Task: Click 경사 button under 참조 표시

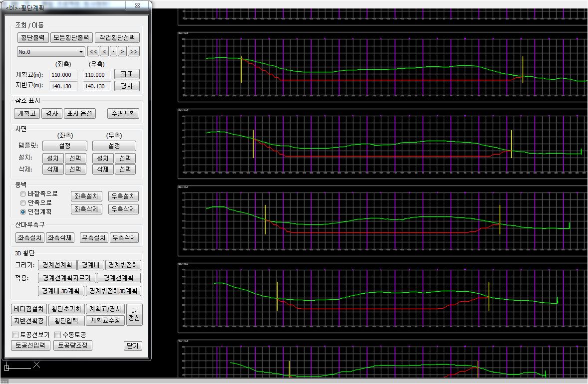Action: point(52,113)
